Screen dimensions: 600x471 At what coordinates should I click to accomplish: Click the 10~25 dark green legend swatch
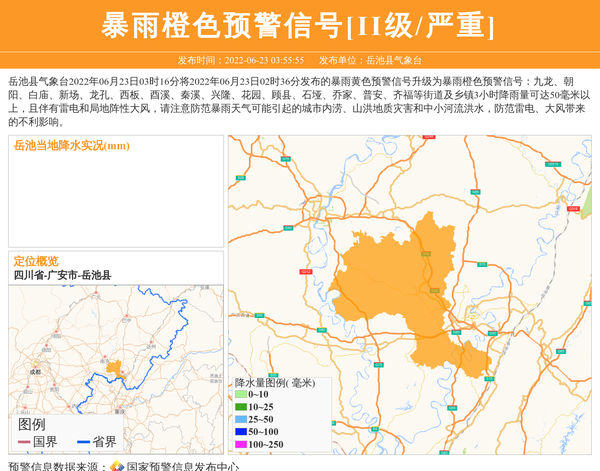pyautogui.click(x=240, y=407)
